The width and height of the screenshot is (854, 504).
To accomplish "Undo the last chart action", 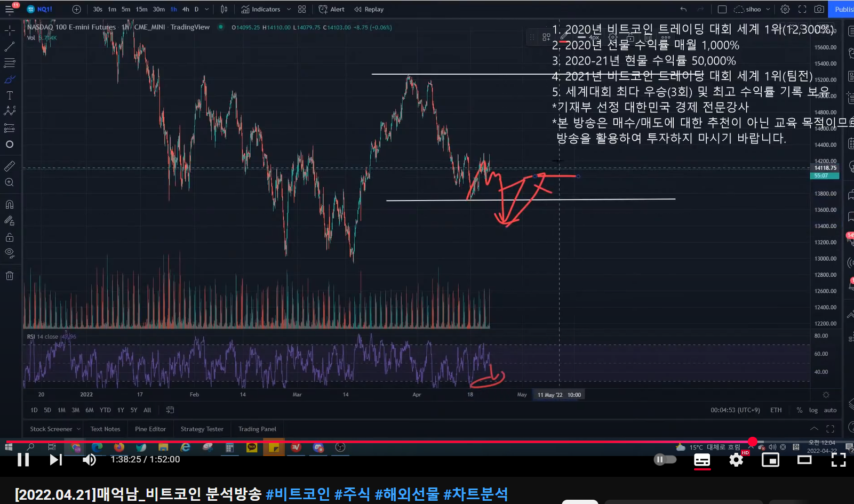I will coord(683,9).
